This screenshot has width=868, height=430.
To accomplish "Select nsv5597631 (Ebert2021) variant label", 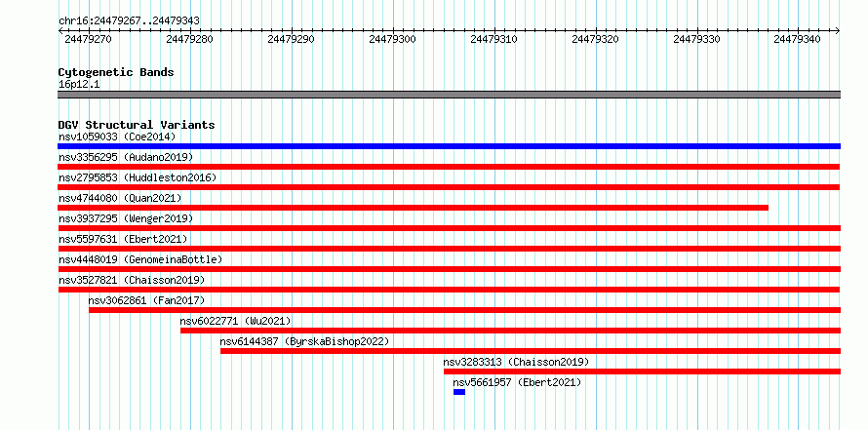I will coord(123,239).
